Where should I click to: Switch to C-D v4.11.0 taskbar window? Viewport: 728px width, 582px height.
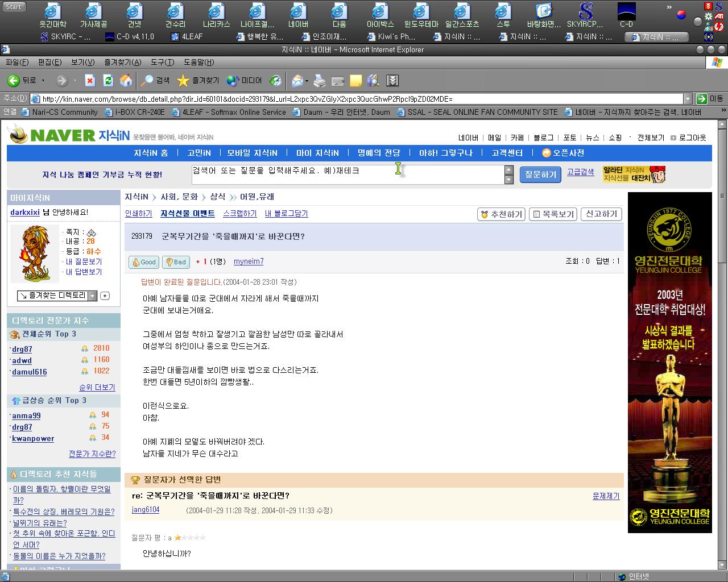coord(130,36)
